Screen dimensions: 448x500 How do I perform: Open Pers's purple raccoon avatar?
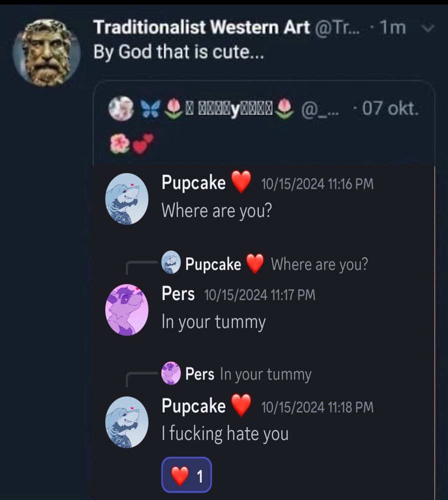(127, 309)
